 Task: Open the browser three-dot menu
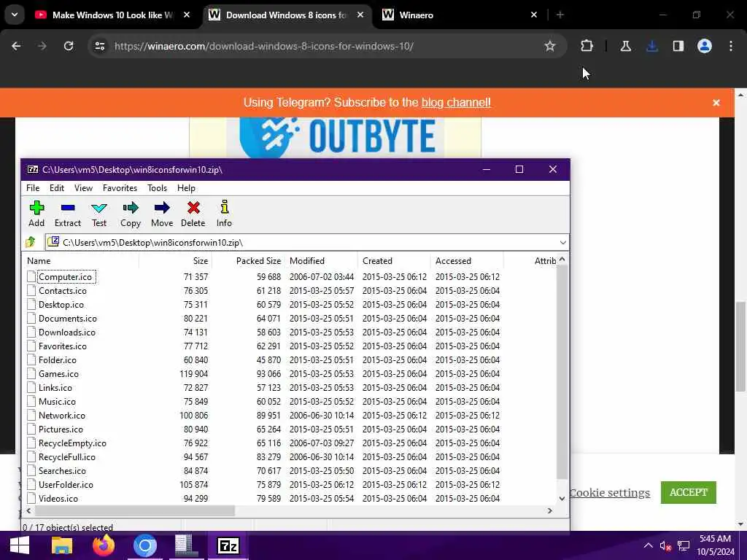coord(731,46)
